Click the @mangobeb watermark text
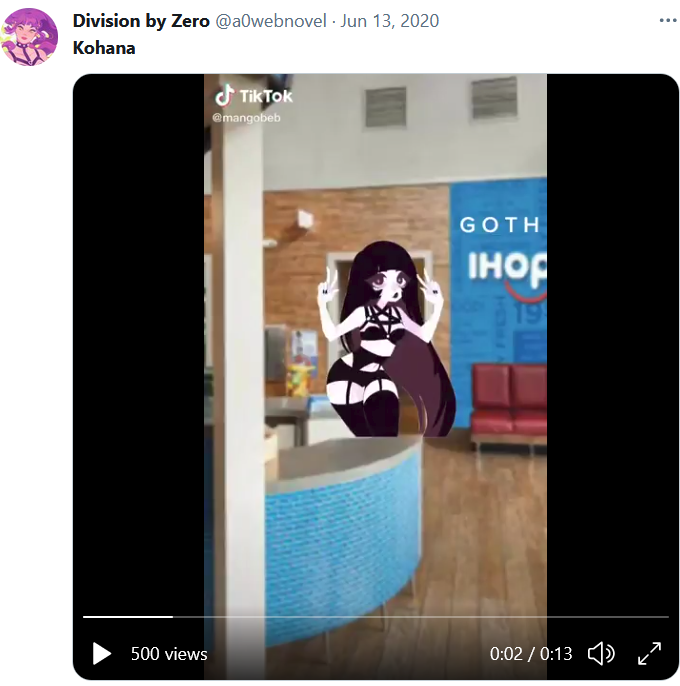Viewport: 680px width, 686px height. pyautogui.click(x=246, y=118)
